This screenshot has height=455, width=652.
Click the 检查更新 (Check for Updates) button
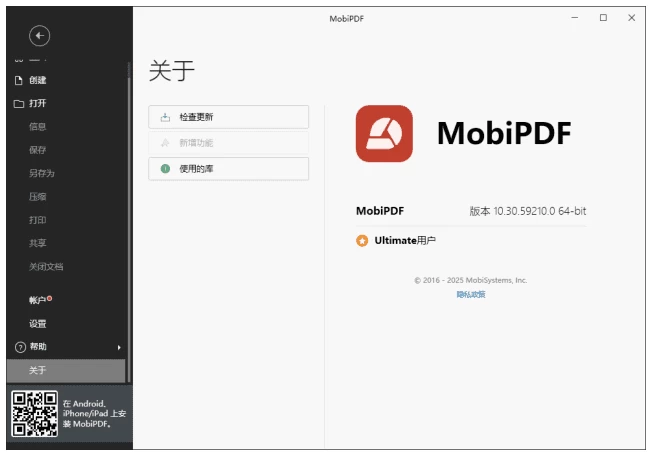click(x=228, y=117)
